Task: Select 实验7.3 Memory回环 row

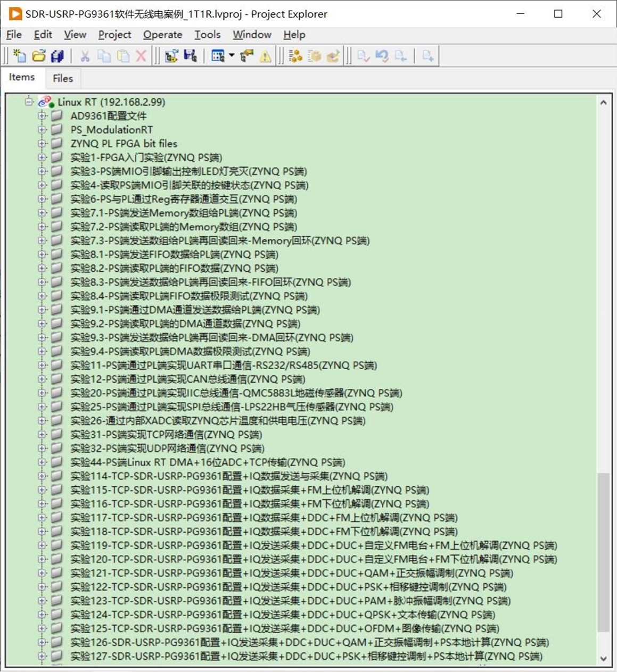Action: click(220, 240)
